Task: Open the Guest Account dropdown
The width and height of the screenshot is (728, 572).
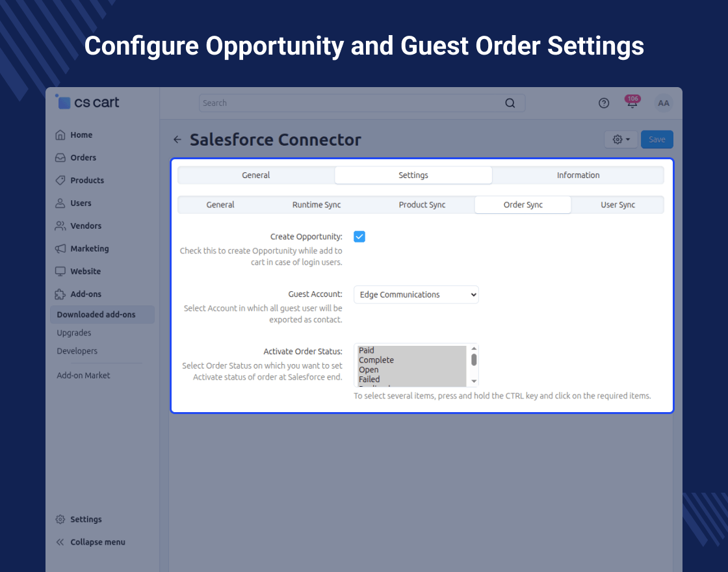Action: (x=416, y=294)
